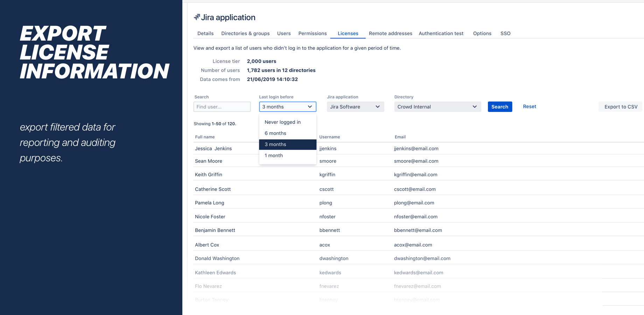Click the Full name column header

click(205, 137)
